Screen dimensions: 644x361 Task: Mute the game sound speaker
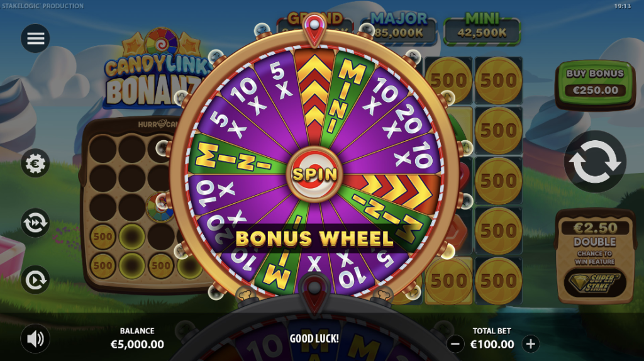pyautogui.click(x=35, y=339)
